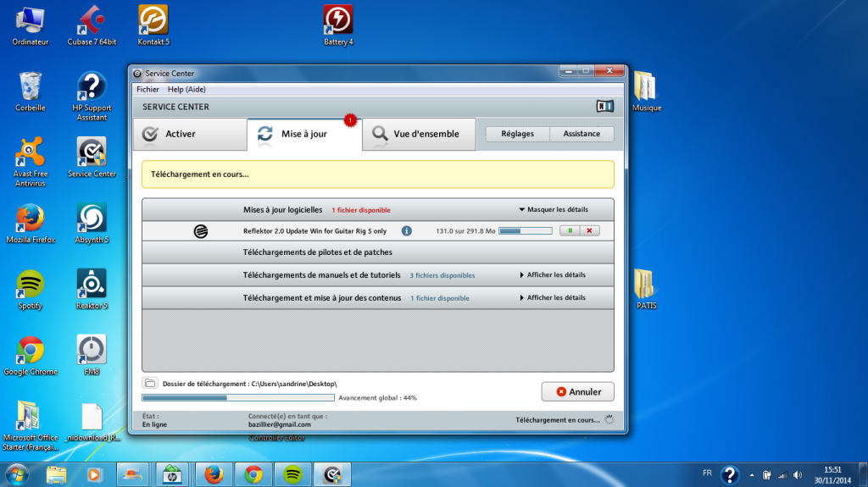Click '1 fichier disponible' in red
Screen dimensions: 868x487
click(361, 210)
